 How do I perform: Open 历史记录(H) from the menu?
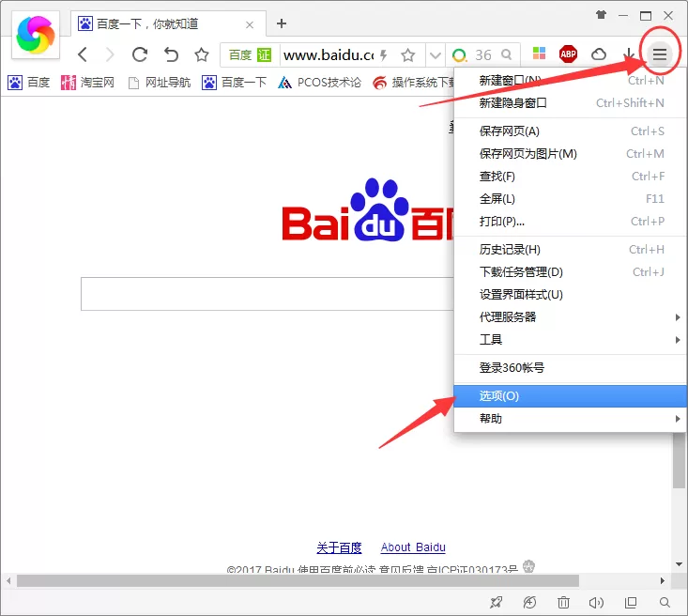tap(571, 250)
